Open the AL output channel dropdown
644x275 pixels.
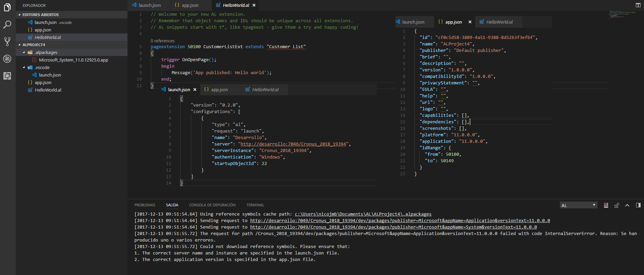(x=578, y=205)
